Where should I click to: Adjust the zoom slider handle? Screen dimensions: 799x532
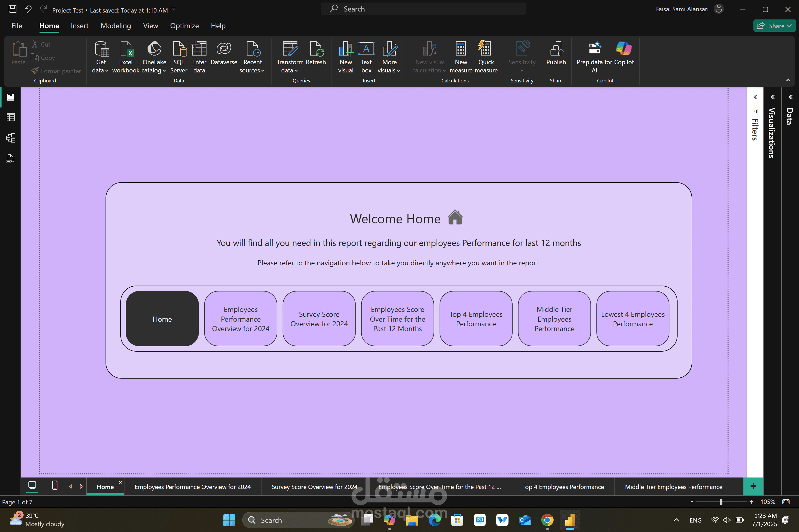721,502
